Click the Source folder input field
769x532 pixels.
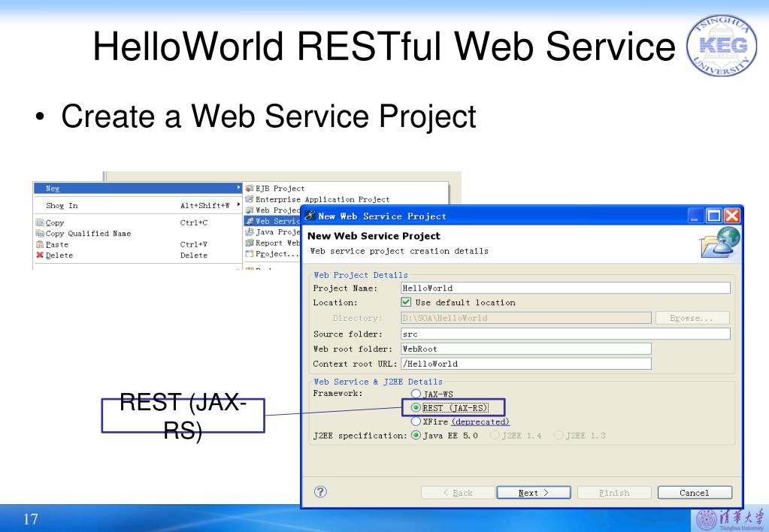[565, 334]
